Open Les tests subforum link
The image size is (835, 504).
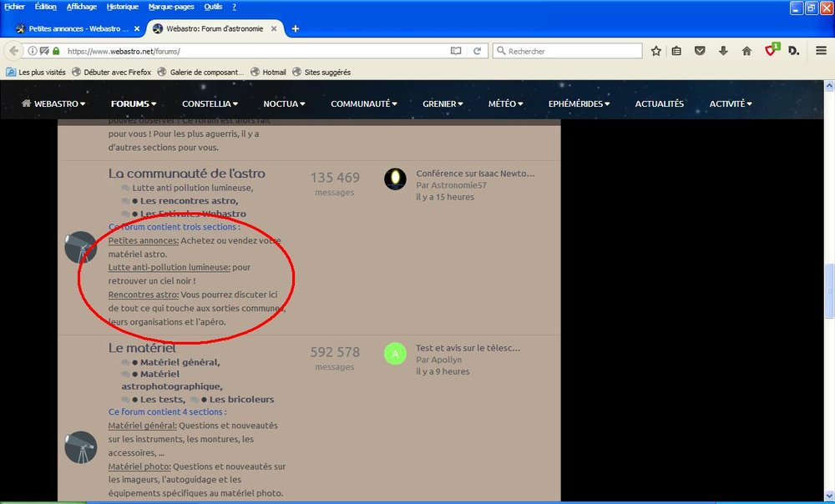[163, 399]
